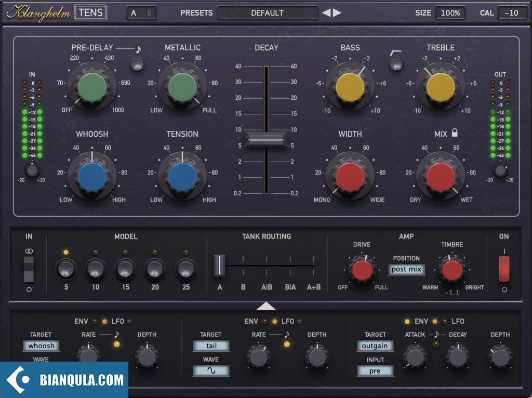
Task: Open the DEFAULT presets menu
Action: tap(268, 13)
